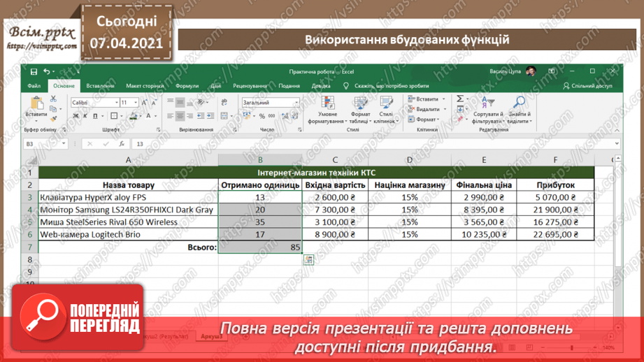Center text horizontally

pyautogui.click(x=180, y=116)
